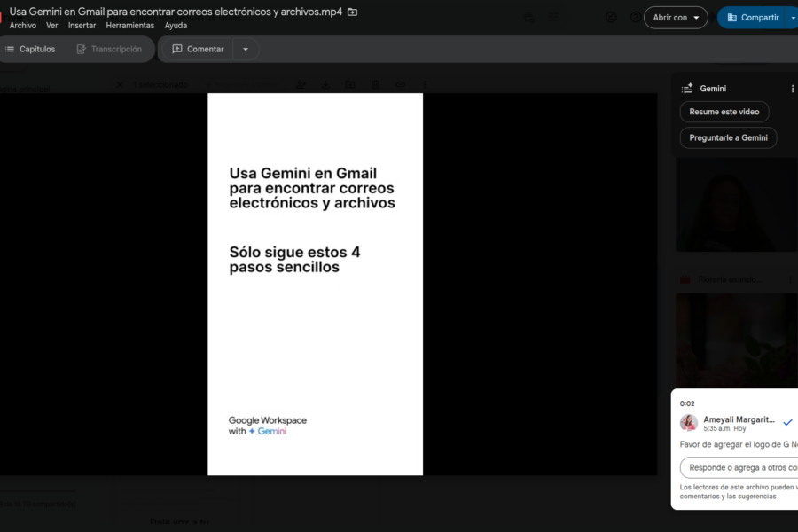Click the video frame showing 'Usa Gemini en Gmail'

315,284
